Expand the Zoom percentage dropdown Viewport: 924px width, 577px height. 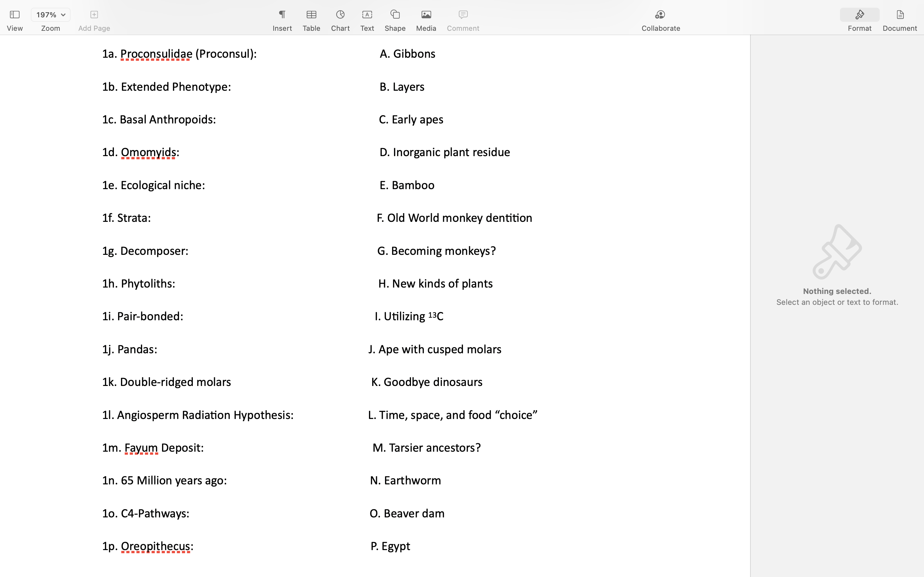(50, 15)
